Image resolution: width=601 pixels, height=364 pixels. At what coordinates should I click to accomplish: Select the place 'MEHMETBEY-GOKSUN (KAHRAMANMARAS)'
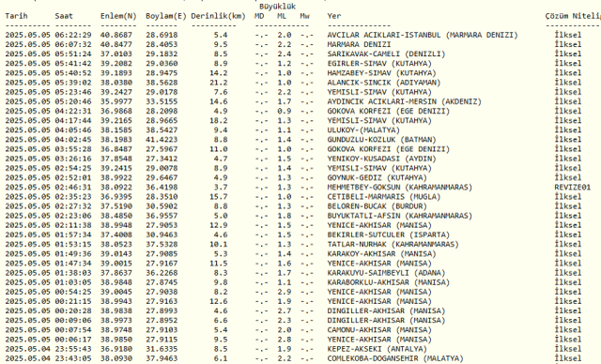pos(400,188)
